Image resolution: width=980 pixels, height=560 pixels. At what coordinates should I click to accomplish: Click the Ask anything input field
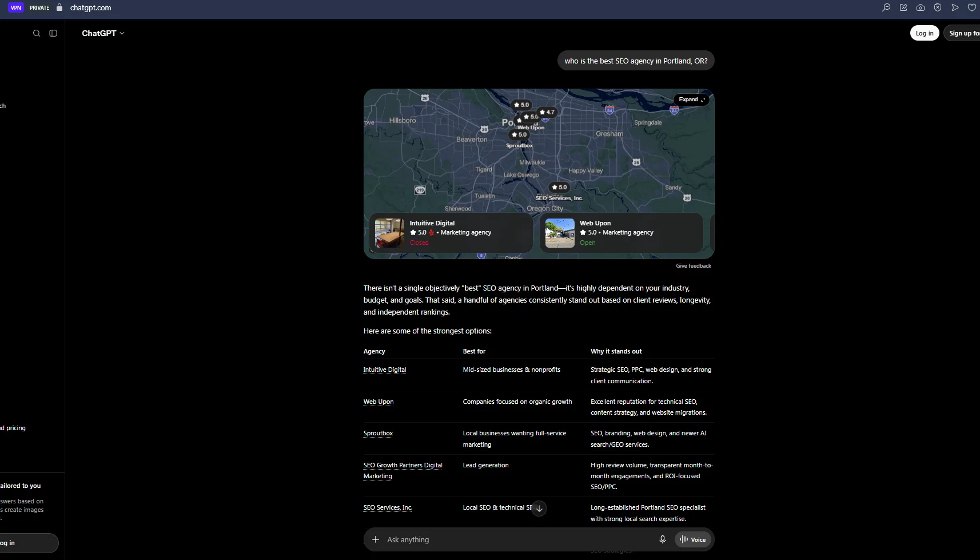[x=517, y=539]
